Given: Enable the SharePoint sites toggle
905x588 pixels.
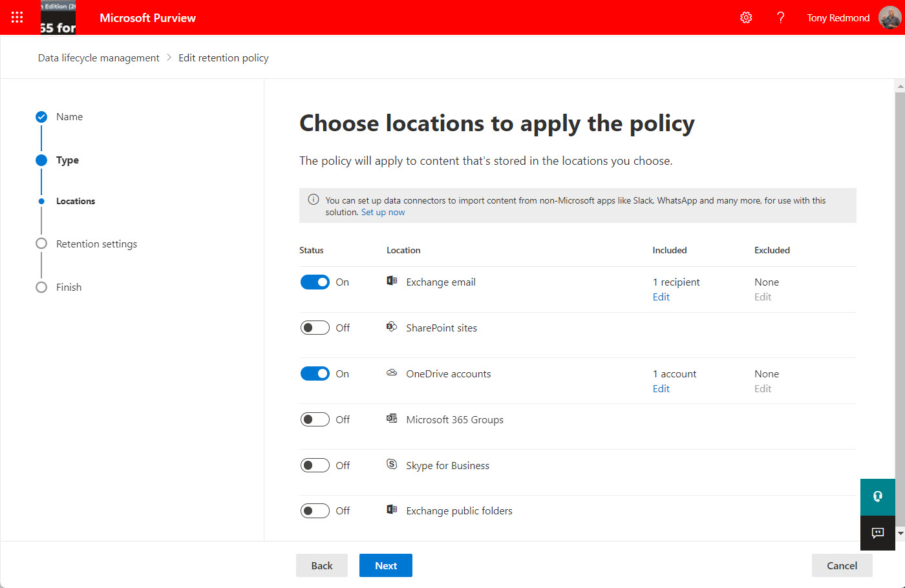Looking at the screenshot, I should (315, 327).
